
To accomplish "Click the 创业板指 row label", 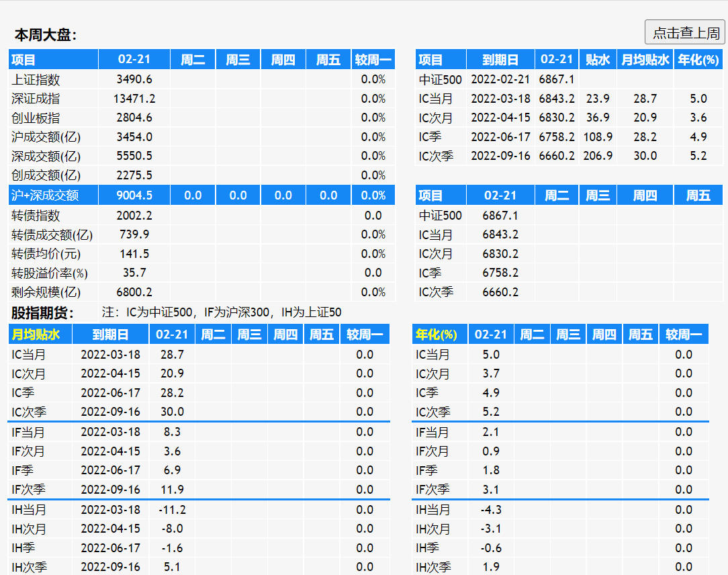I will 36,118.
